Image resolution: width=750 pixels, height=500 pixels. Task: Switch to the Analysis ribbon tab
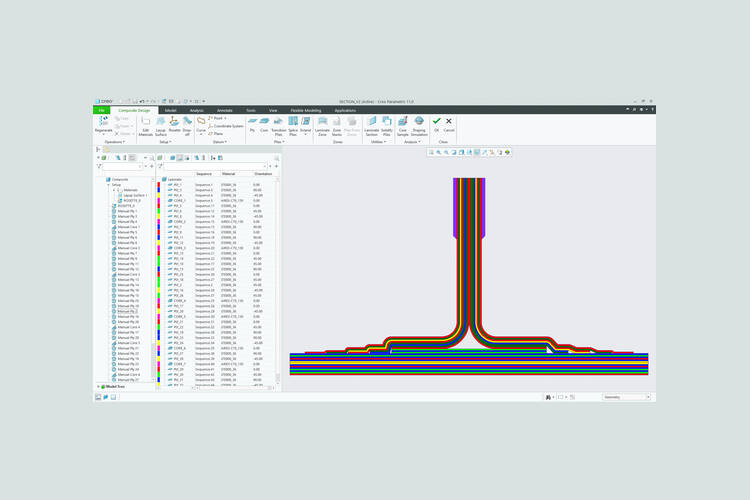(x=196, y=110)
